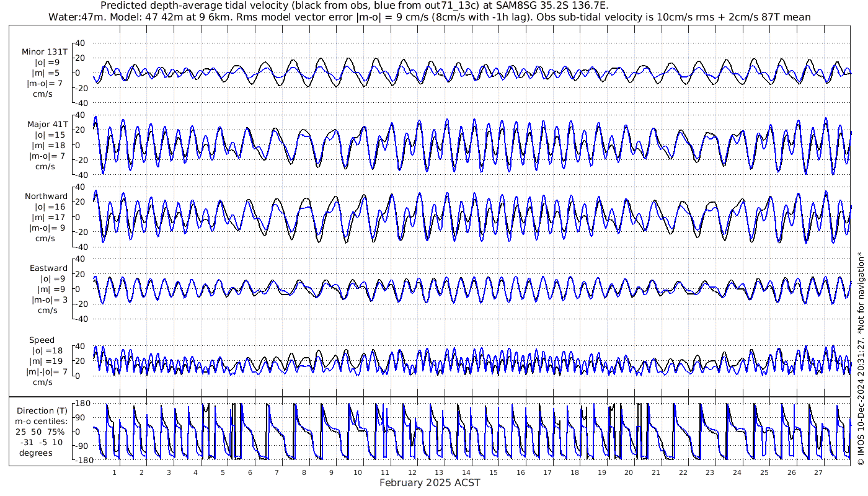Click the 'm-o centiles:' text

click(42, 421)
